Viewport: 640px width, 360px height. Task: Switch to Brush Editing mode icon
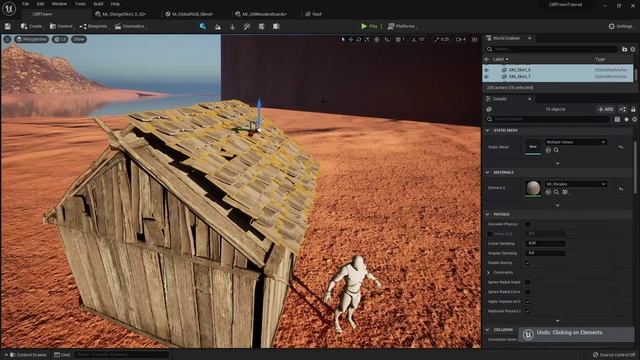(276, 27)
